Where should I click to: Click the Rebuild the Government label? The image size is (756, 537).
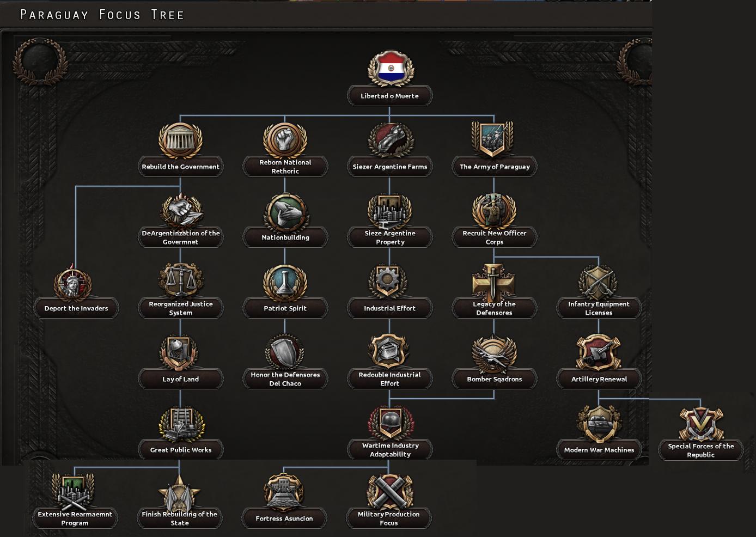[181, 167]
